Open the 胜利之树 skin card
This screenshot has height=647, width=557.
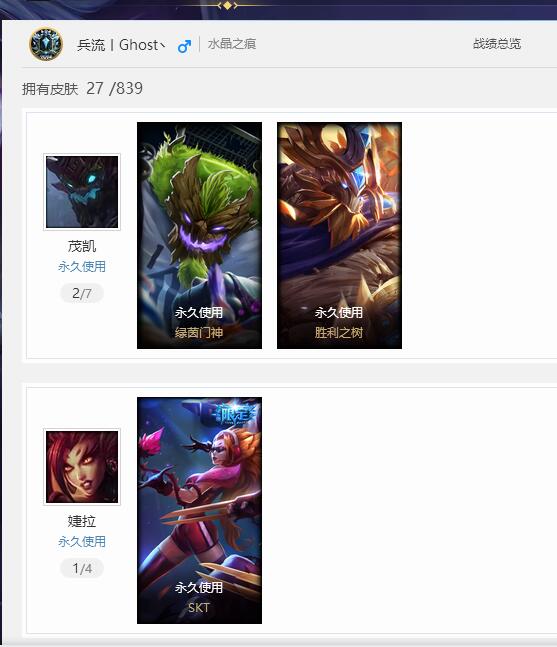[339, 235]
